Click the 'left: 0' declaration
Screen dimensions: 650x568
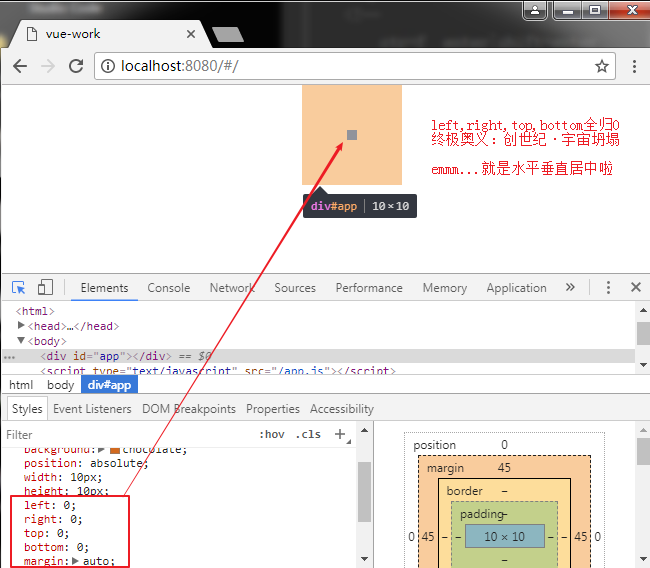(x=50, y=505)
